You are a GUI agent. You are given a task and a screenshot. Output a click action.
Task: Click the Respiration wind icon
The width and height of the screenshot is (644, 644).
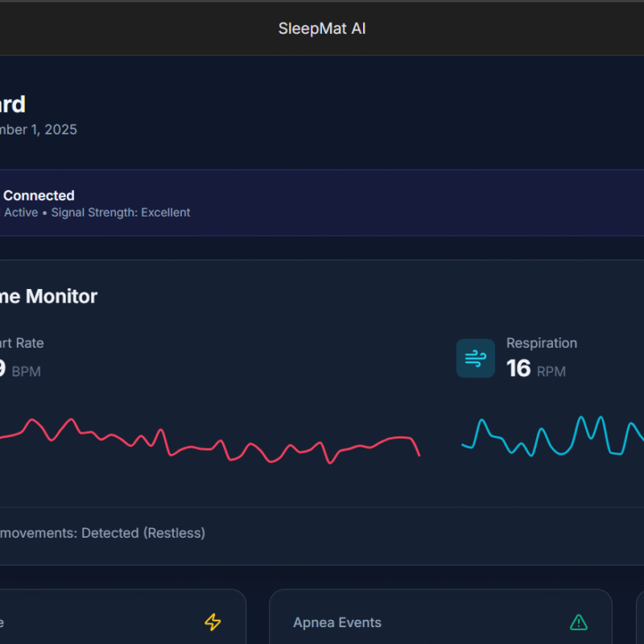pos(476,358)
